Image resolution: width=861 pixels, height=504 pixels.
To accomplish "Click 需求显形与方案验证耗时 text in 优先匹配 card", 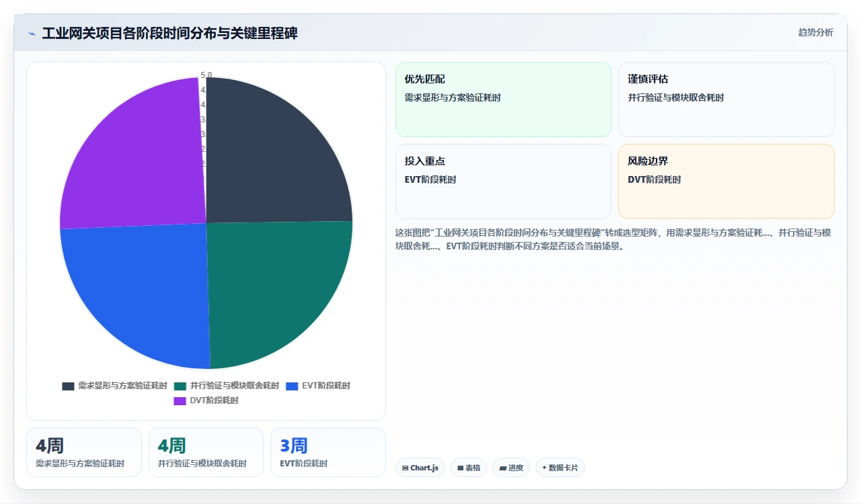I will pyautogui.click(x=453, y=98).
